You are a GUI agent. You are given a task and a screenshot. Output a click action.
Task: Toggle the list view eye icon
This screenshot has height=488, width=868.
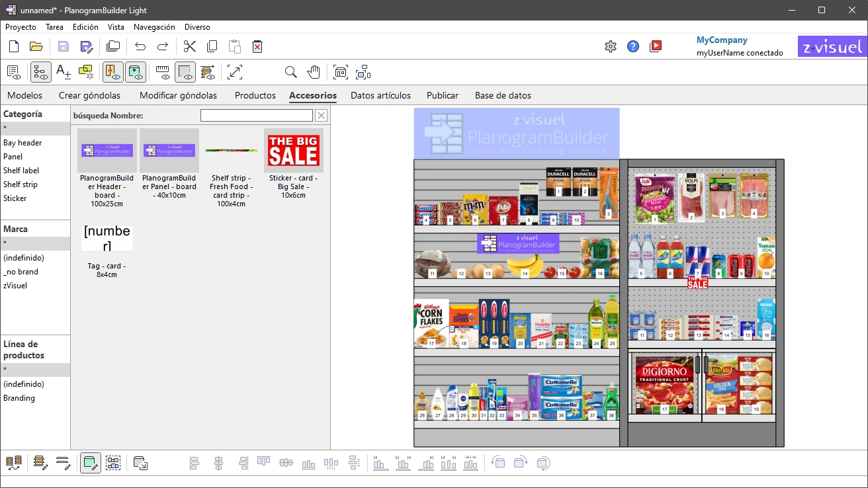coord(14,72)
